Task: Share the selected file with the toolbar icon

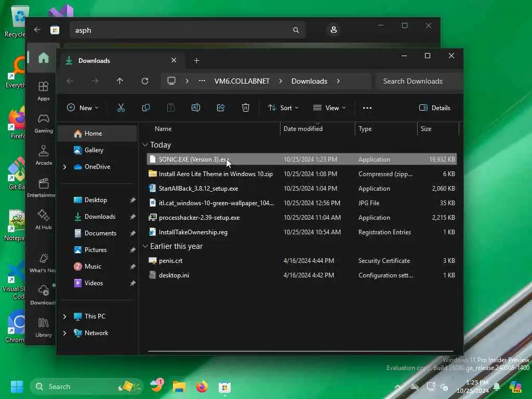Action: click(x=220, y=108)
